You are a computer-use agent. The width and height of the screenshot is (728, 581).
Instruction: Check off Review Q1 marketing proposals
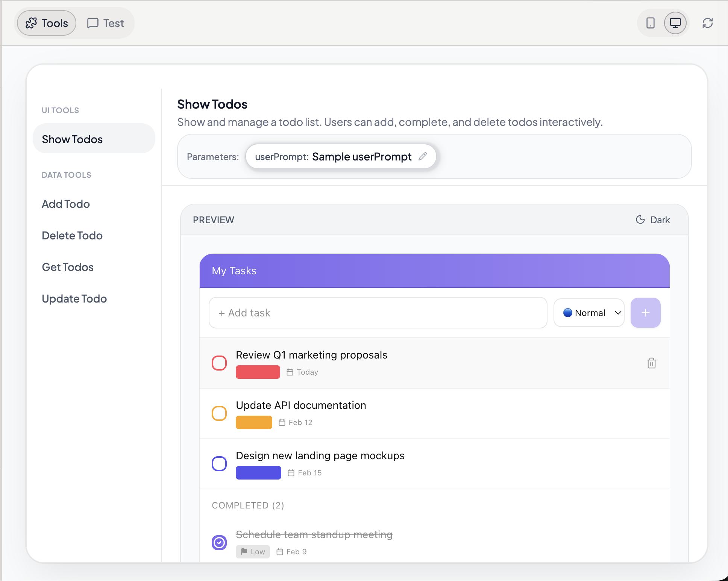[x=219, y=363]
